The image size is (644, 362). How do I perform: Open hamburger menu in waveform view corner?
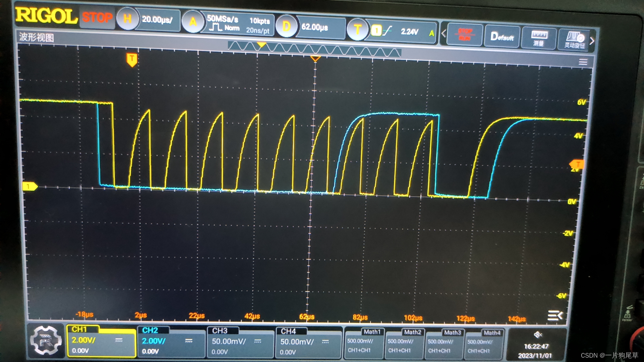583,62
